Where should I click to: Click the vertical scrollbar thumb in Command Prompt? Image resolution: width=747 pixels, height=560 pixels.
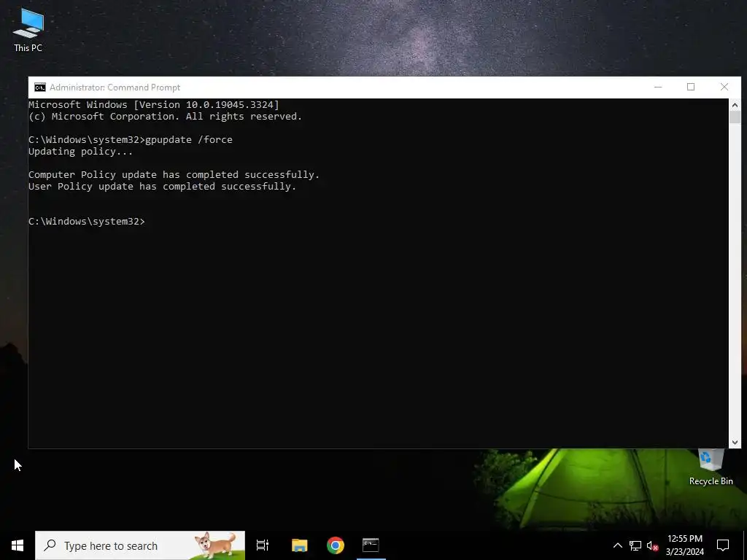(x=735, y=117)
